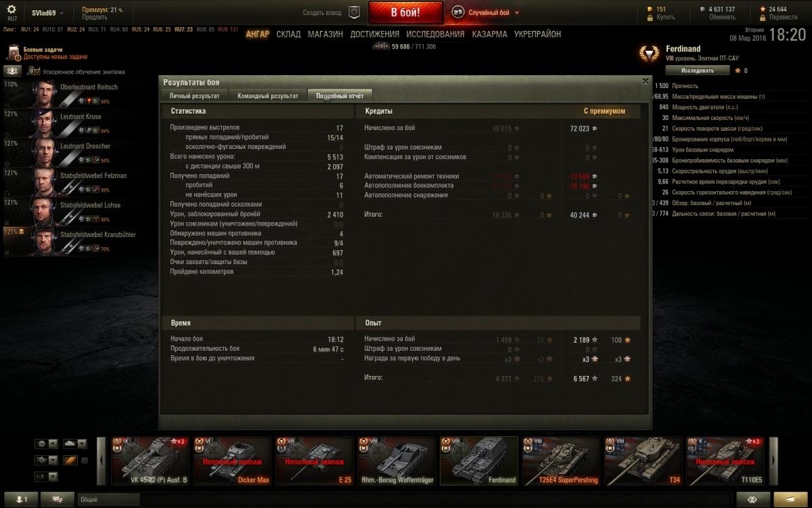Click the free experience star icon

[763, 9]
